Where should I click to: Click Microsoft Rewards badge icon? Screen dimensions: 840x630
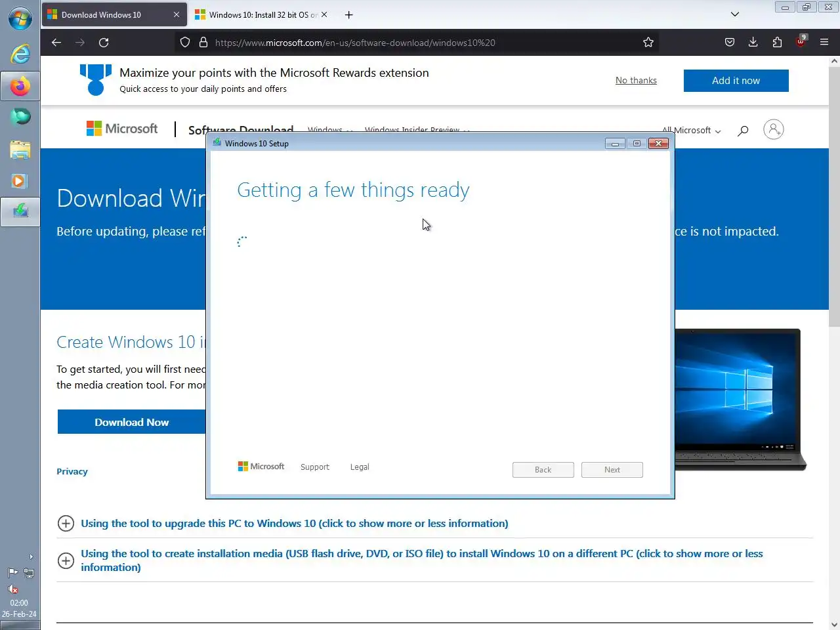96,79
